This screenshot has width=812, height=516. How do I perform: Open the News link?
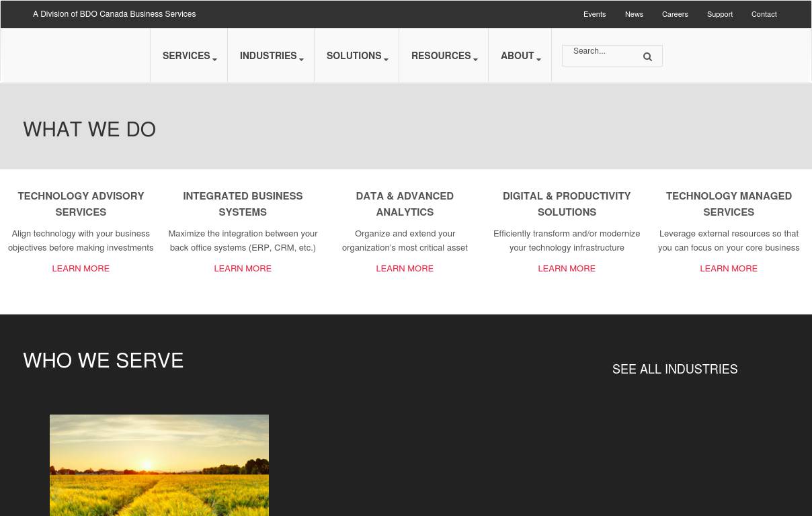pos(634,15)
